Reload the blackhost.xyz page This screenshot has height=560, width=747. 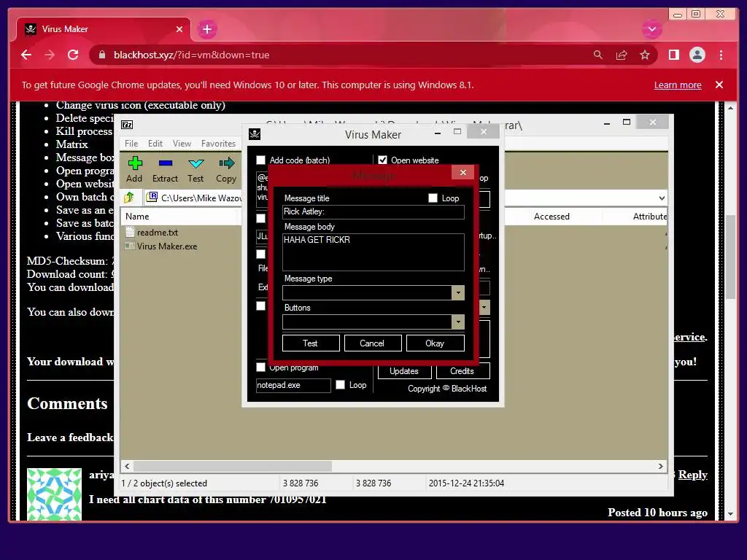point(73,55)
